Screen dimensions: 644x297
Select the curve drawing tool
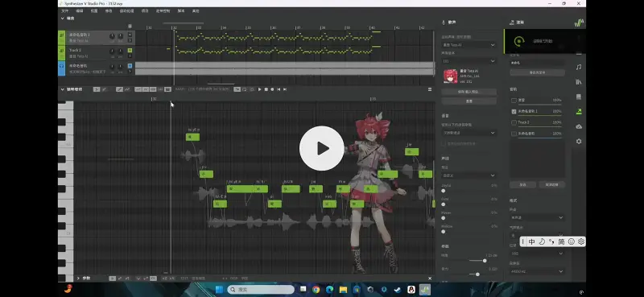point(127,89)
